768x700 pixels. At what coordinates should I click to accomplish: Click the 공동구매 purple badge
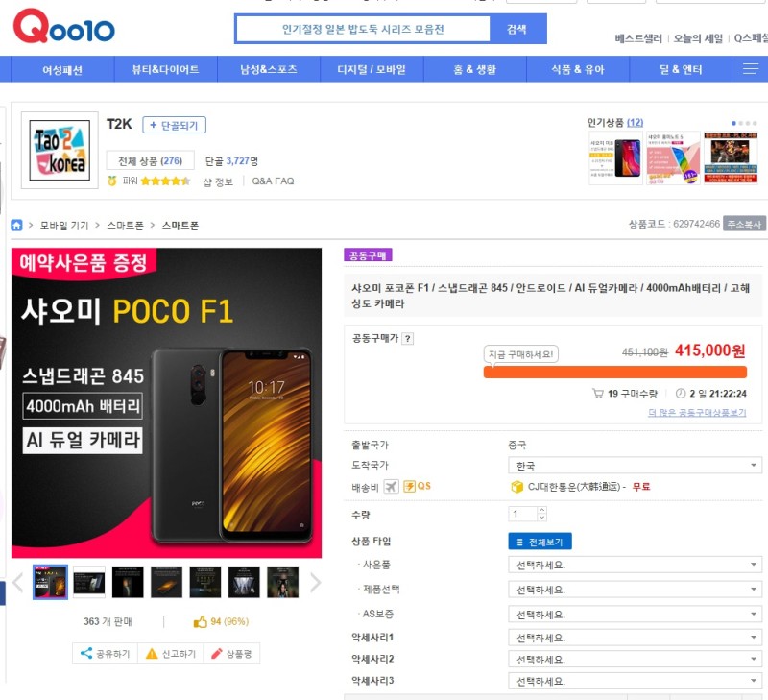coord(368,255)
